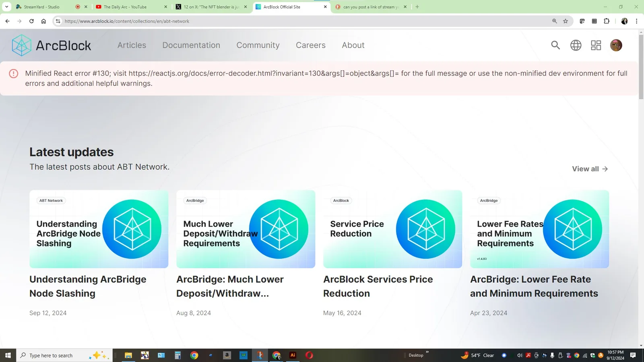This screenshot has height=362, width=644.
Task: Click the View all link
Action: 590,169
